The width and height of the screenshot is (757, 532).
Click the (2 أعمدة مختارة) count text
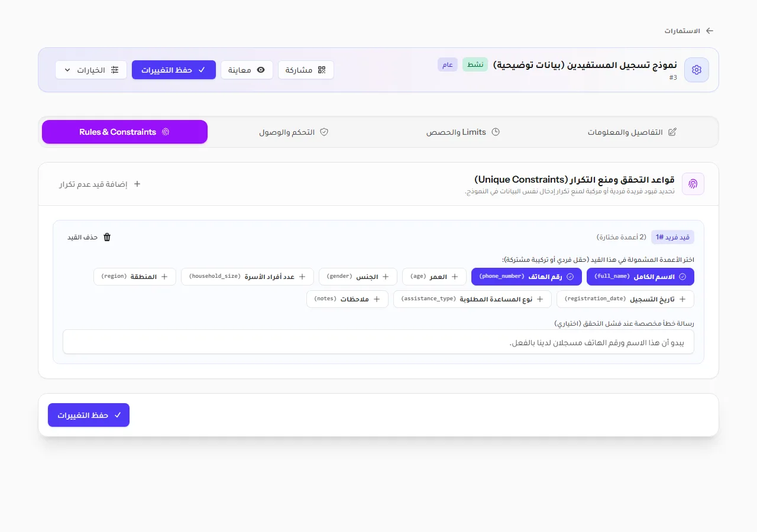[x=622, y=237]
